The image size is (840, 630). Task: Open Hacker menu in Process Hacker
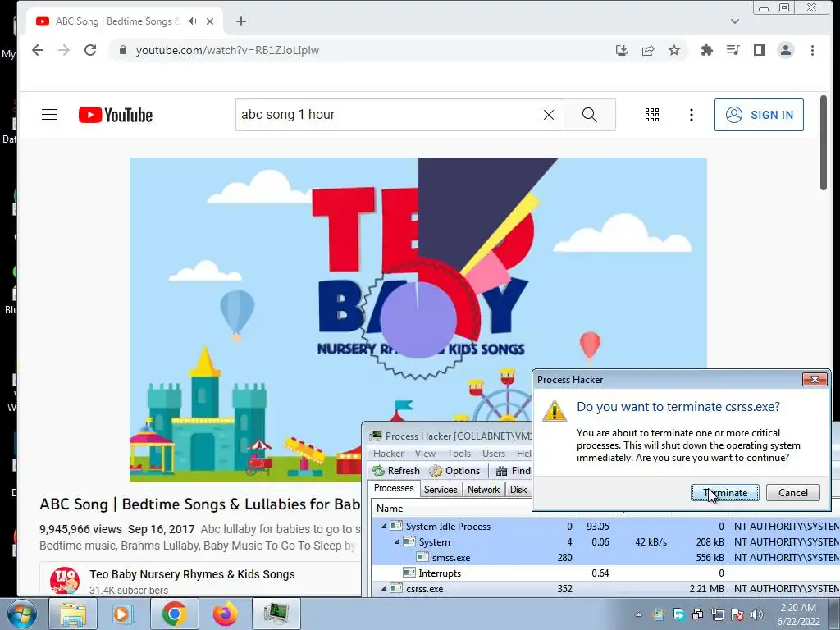pos(388,453)
